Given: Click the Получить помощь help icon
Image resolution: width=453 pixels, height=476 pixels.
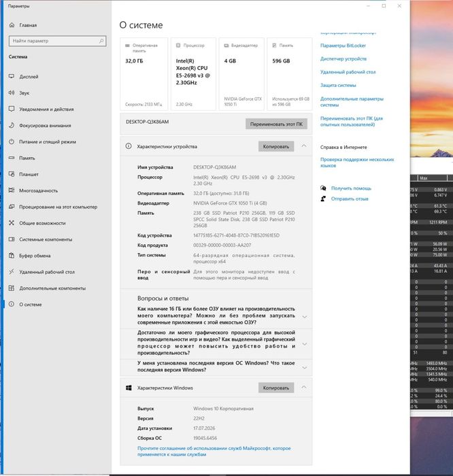Looking at the screenshot, I should point(323,188).
